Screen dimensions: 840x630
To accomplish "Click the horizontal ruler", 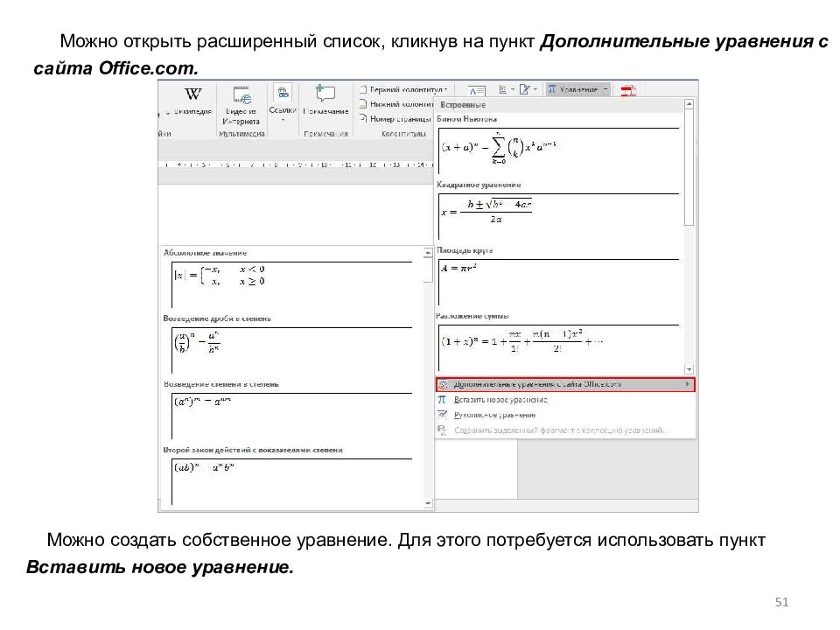I will click(297, 164).
